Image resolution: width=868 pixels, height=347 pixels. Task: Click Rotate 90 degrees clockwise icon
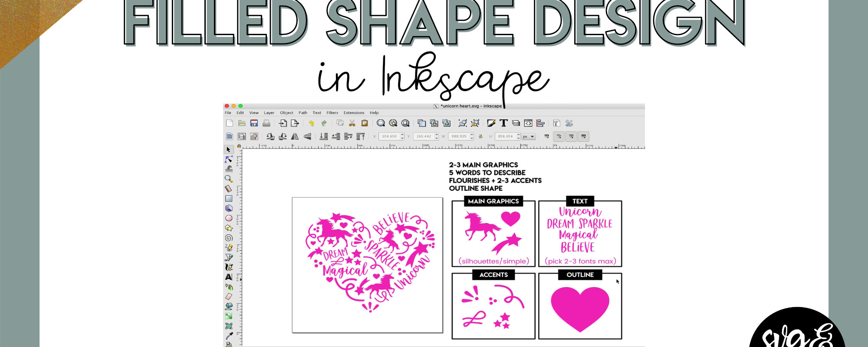283,136
